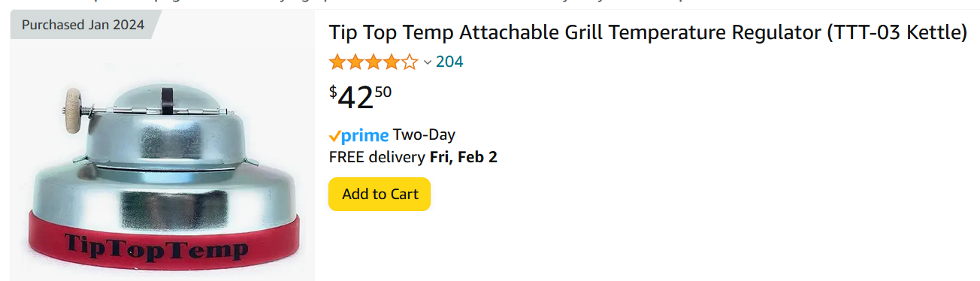Image resolution: width=980 pixels, height=281 pixels.
Task: Click the blue prime logo
Action: [x=364, y=136]
